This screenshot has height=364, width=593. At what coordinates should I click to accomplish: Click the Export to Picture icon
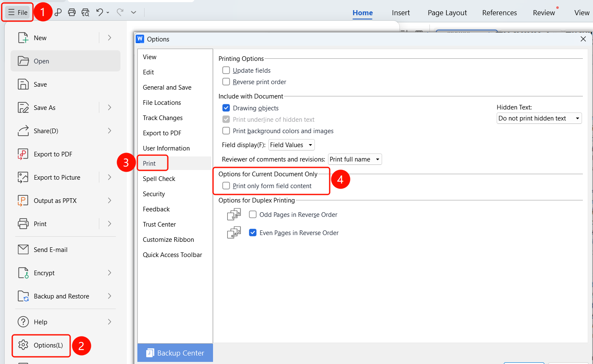point(23,177)
